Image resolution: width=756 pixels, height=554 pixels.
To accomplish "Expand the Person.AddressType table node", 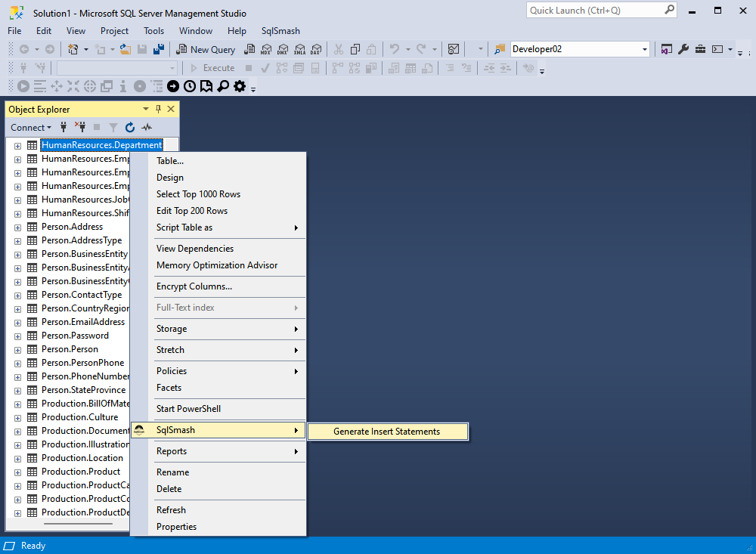I will click(x=18, y=240).
